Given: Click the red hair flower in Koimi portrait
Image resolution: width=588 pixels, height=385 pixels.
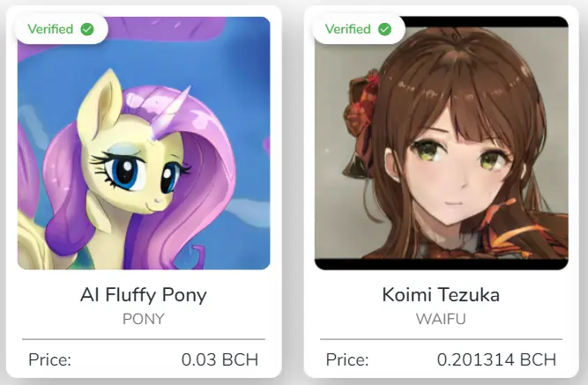Looking at the screenshot, I should (361, 103).
